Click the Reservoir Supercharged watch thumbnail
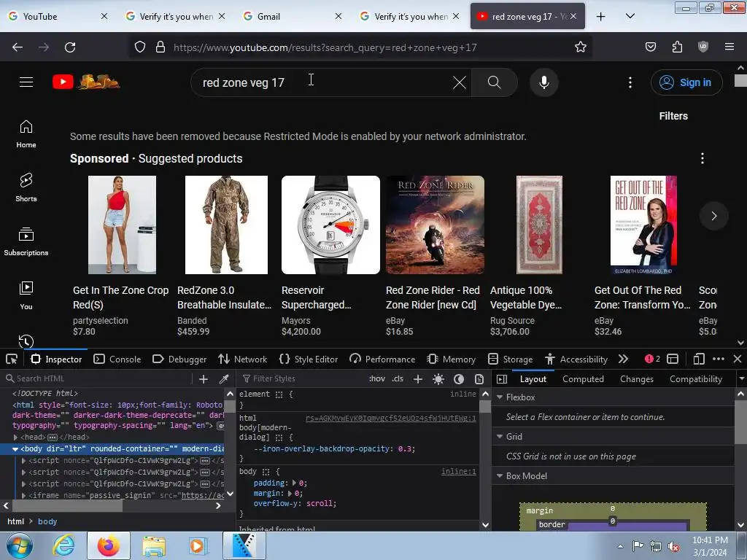Screen dimensions: 747x560 (330, 225)
